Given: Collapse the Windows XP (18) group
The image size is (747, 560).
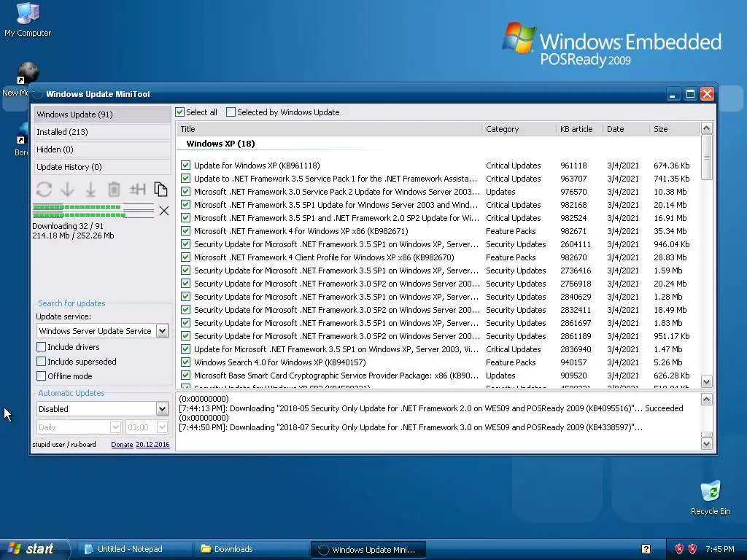Looking at the screenshot, I should (x=220, y=144).
